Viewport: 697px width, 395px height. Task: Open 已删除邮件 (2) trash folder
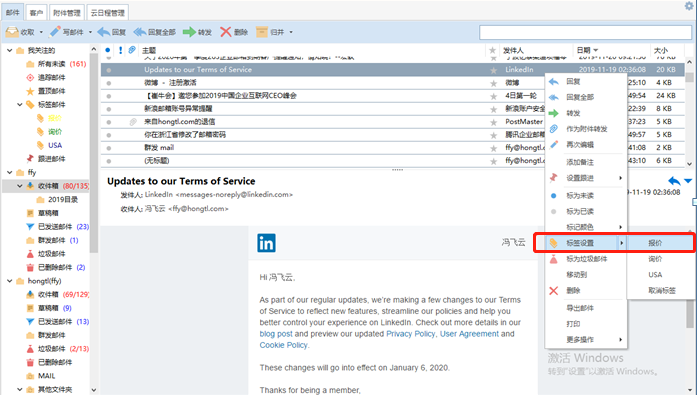point(55,267)
